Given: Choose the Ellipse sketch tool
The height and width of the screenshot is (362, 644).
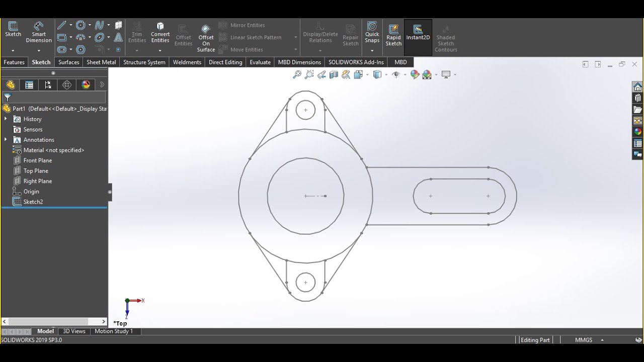Looking at the screenshot, I should click(x=100, y=37).
